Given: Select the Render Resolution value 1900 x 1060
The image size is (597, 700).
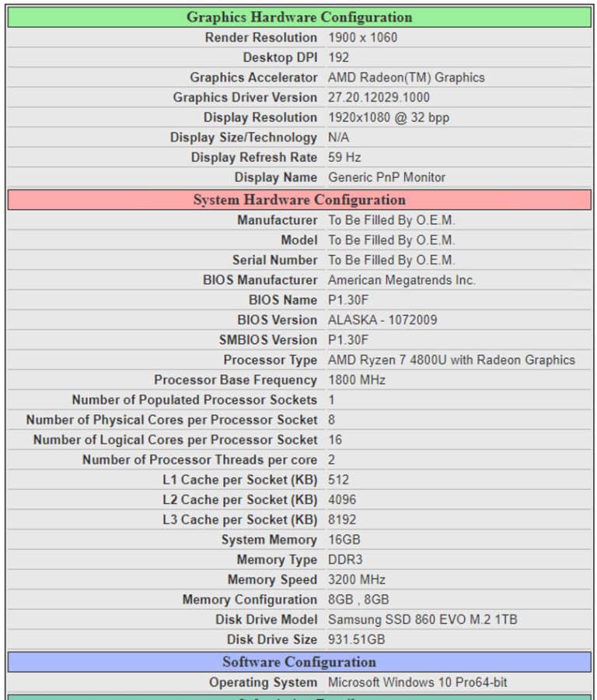Looking at the screenshot, I should pyautogui.click(x=362, y=37).
